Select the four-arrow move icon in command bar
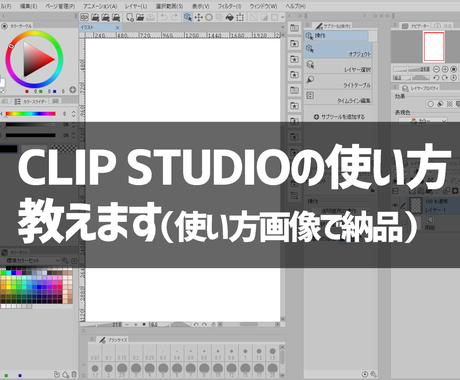Screen dimensions: 460x380 pyautogui.click(x=198, y=17)
